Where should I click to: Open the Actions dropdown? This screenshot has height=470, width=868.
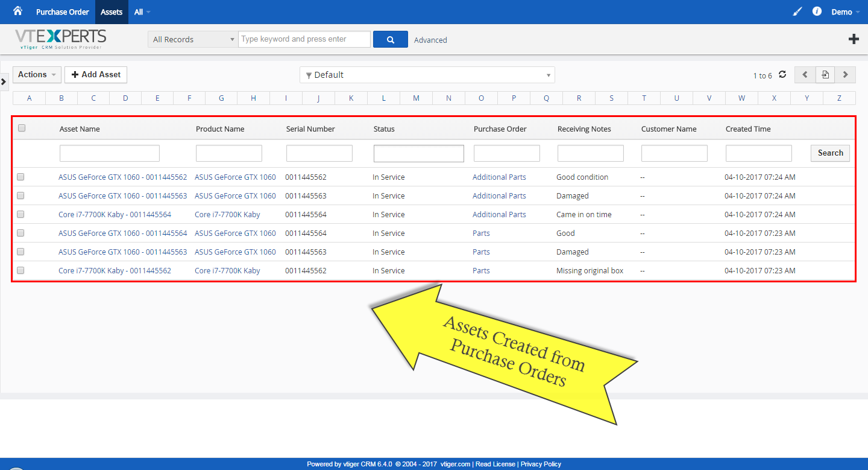tap(37, 75)
